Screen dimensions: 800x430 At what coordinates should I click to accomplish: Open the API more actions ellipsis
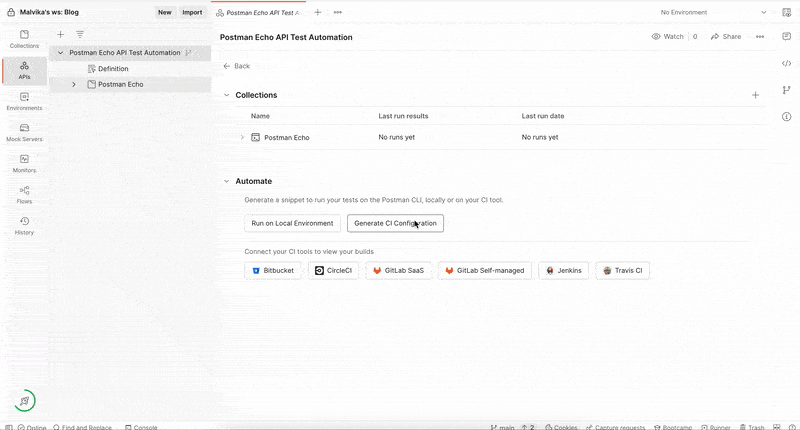pyautogui.click(x=760, y=37)
